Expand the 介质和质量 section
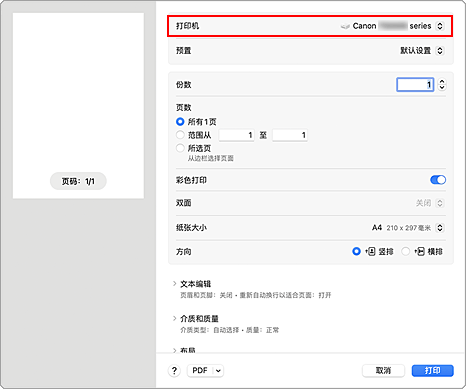The width and height of the screenshot is (466, 389). [174, 319]
